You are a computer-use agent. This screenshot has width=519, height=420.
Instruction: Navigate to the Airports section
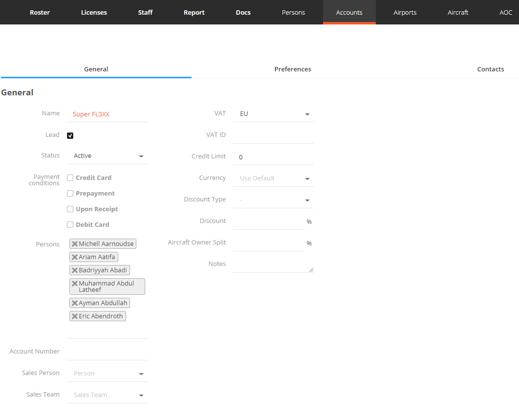405,12
